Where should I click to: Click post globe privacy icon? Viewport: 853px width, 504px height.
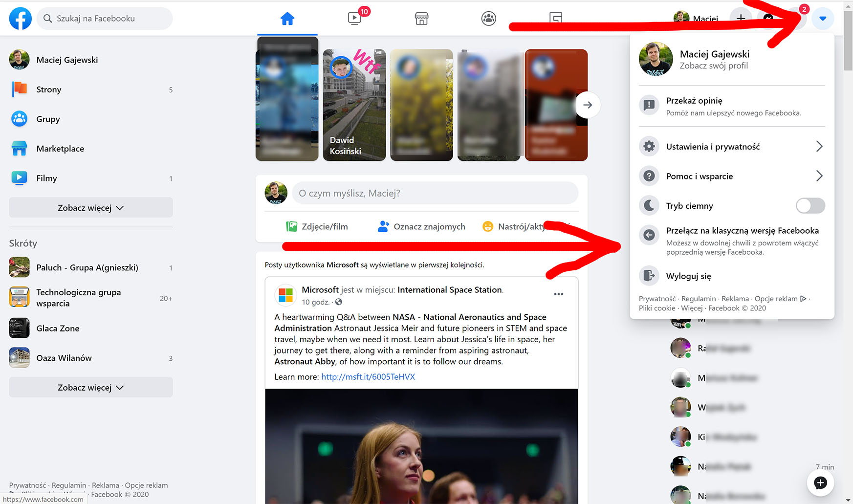[x=339, y=302]
